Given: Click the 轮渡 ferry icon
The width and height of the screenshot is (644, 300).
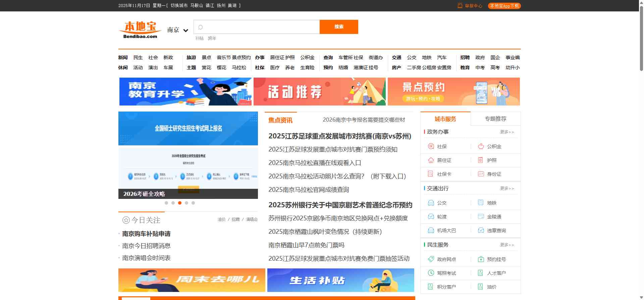Looking at the screenshot, I should click(x=431, y=217).
